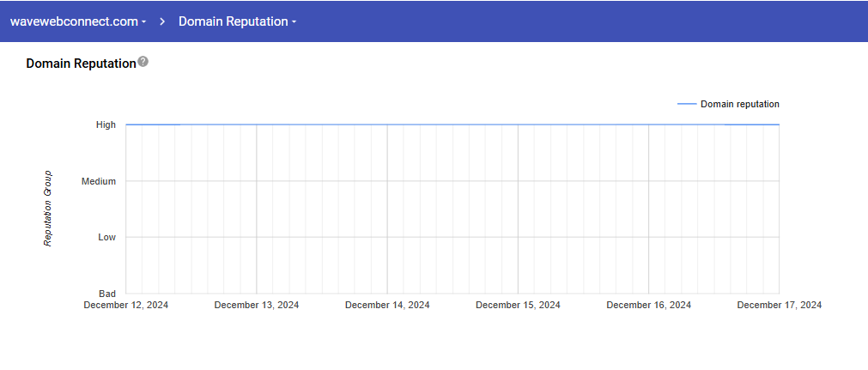Click the Domain Reputation section heading
868x370 pixels.
tap(81, 64)
